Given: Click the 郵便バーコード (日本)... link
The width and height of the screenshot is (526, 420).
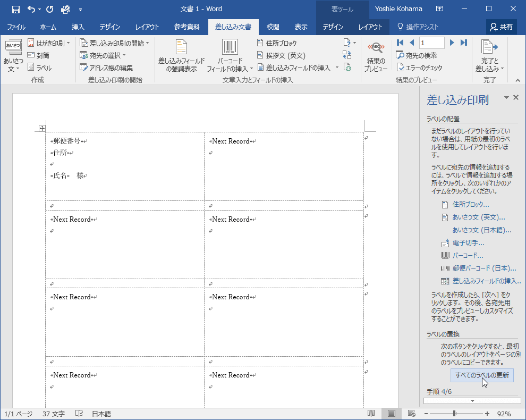Looking at the screenshot, I should tap(484, 268).
